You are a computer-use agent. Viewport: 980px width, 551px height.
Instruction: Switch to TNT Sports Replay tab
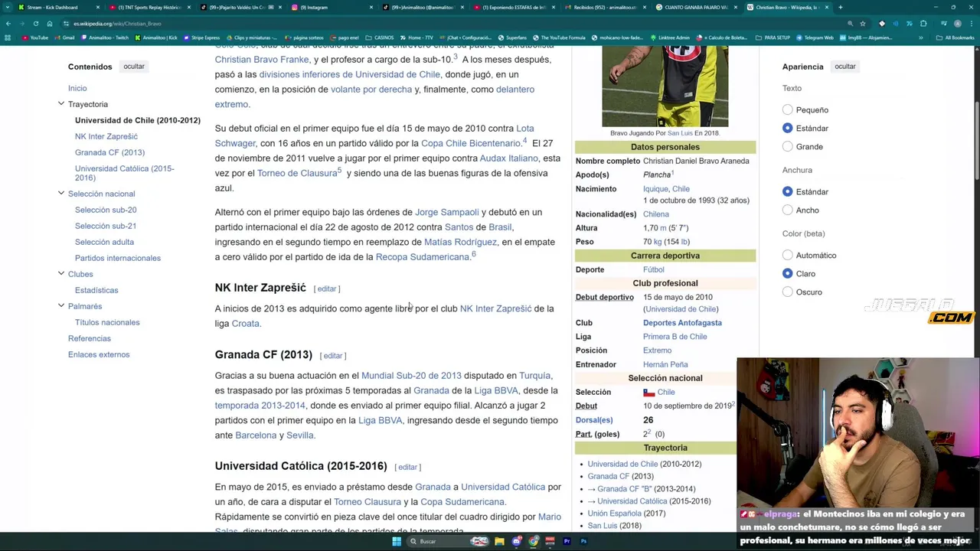(149, 7)
